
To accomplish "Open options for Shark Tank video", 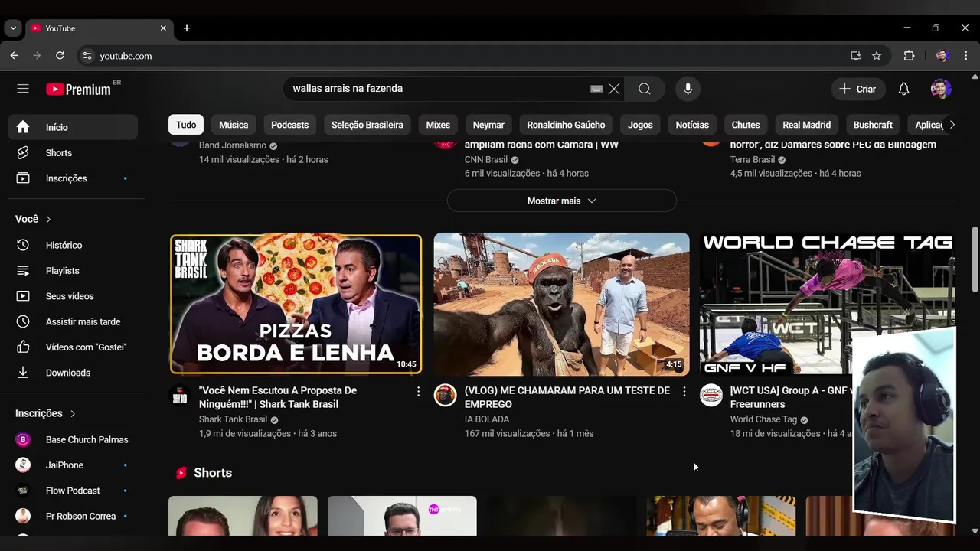I will click(x=418, y=392).
